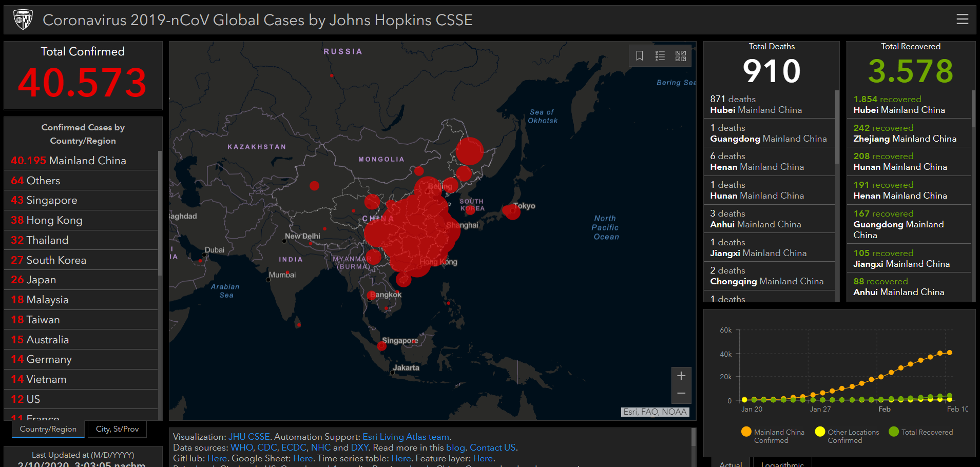Select Japan in country list
Screen dimensions: 980x467
coord(81,280)
